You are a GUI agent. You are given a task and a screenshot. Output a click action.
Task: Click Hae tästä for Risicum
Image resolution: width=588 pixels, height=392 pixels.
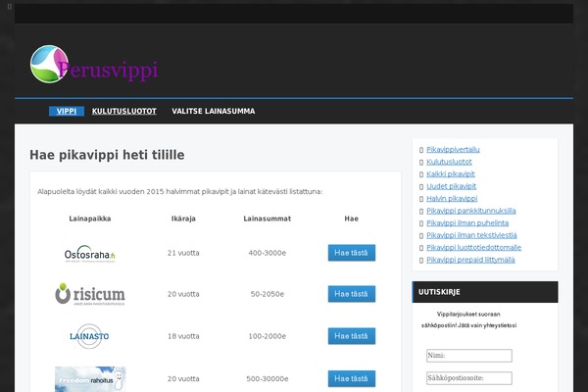352,294
